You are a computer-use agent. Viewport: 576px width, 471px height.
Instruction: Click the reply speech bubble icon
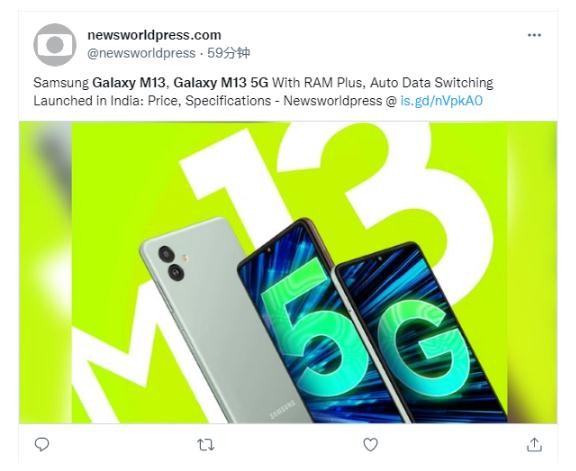42,445
